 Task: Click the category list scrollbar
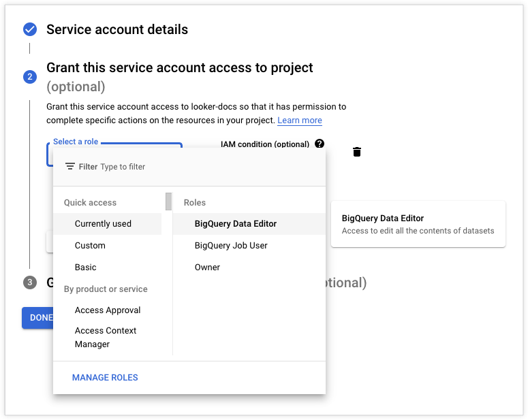[168, 202]
